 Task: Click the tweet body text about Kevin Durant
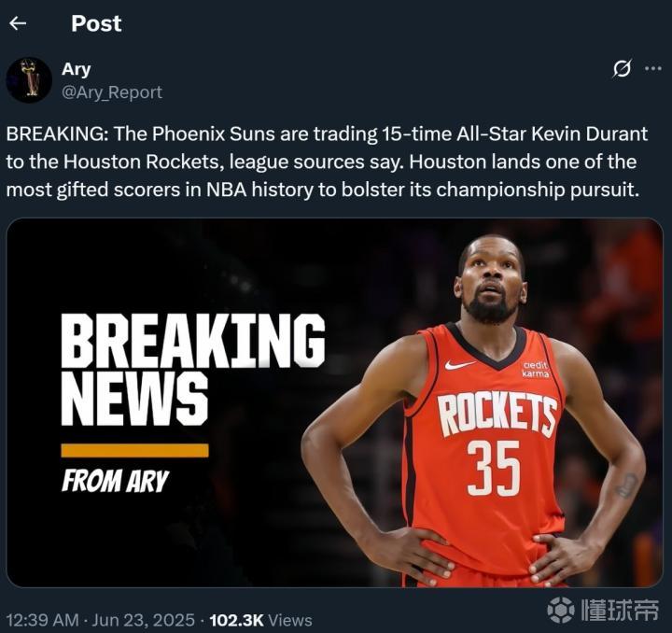coord(327,162)
